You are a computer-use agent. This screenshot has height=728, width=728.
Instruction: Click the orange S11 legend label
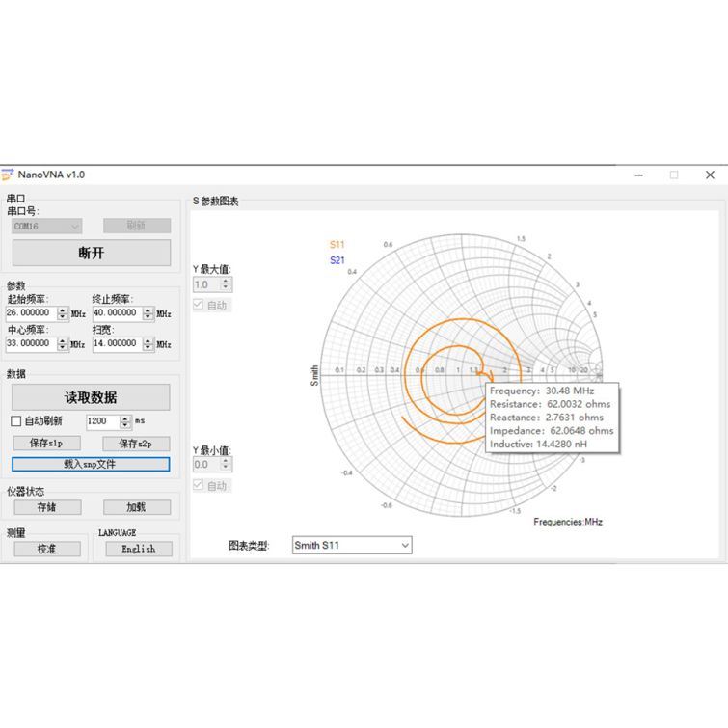[337, 245]
